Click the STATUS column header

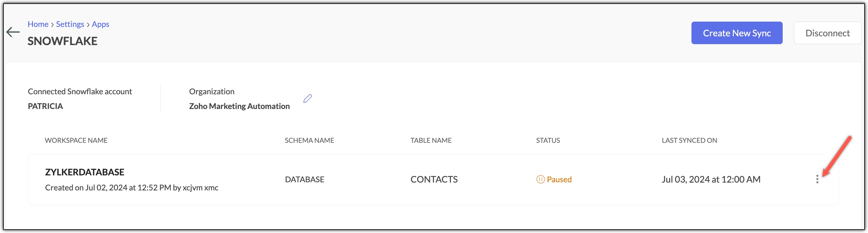pos(548,140)
